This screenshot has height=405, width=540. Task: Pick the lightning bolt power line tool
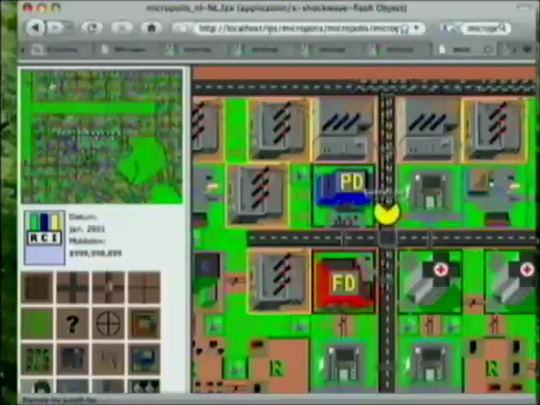[108, 360]
